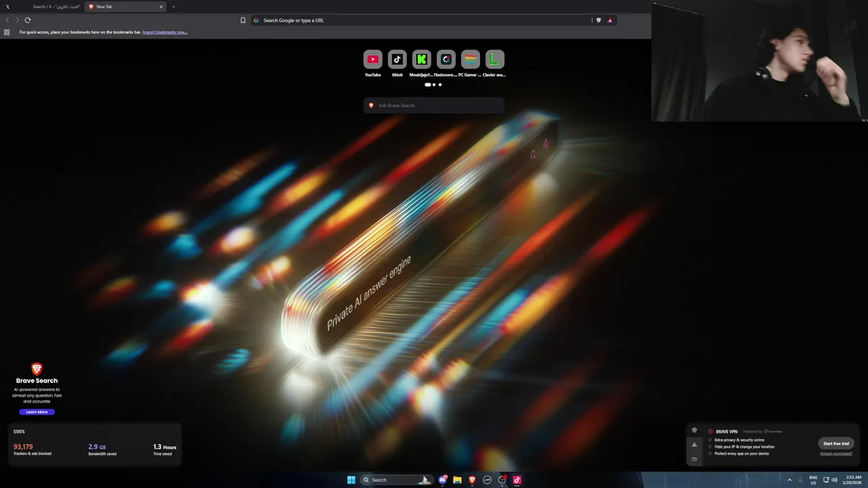Click the Learn More button under Brave Search
This screenshot has height=488, width=868.
(x=37, y=412)
